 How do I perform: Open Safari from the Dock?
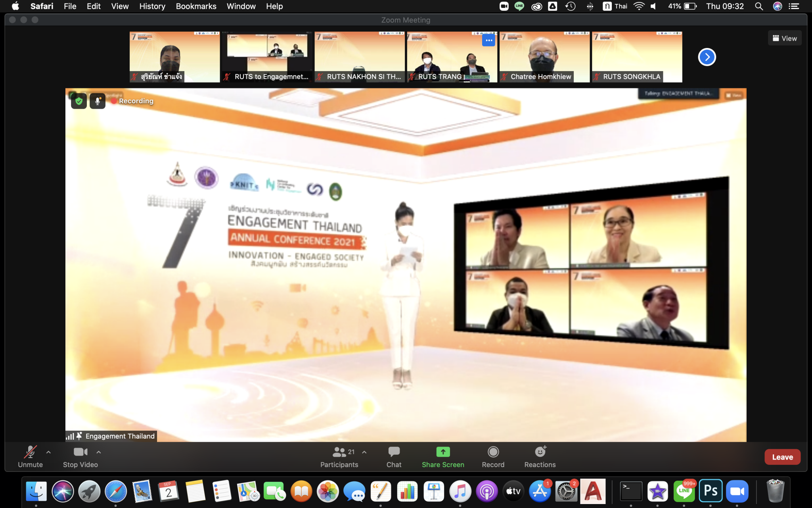116,491
